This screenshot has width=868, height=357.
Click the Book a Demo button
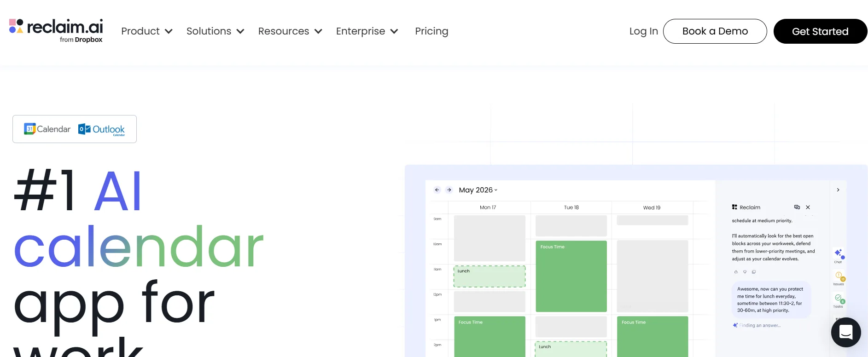(715, 31)
